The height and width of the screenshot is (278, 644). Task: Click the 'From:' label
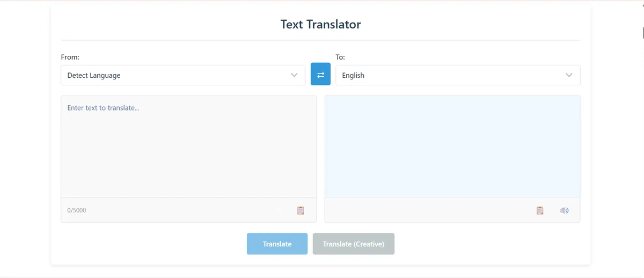tap(70, 57)
